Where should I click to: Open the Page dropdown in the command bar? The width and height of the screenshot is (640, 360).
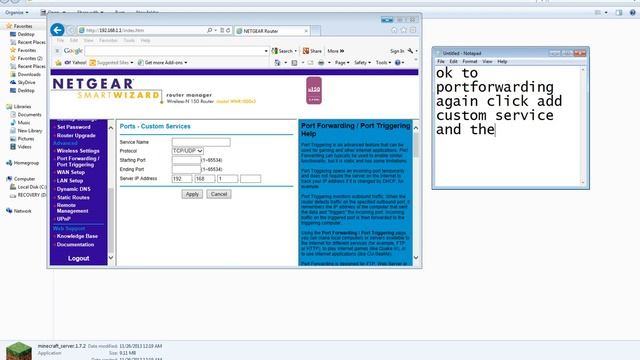click(x=342, y=62)
